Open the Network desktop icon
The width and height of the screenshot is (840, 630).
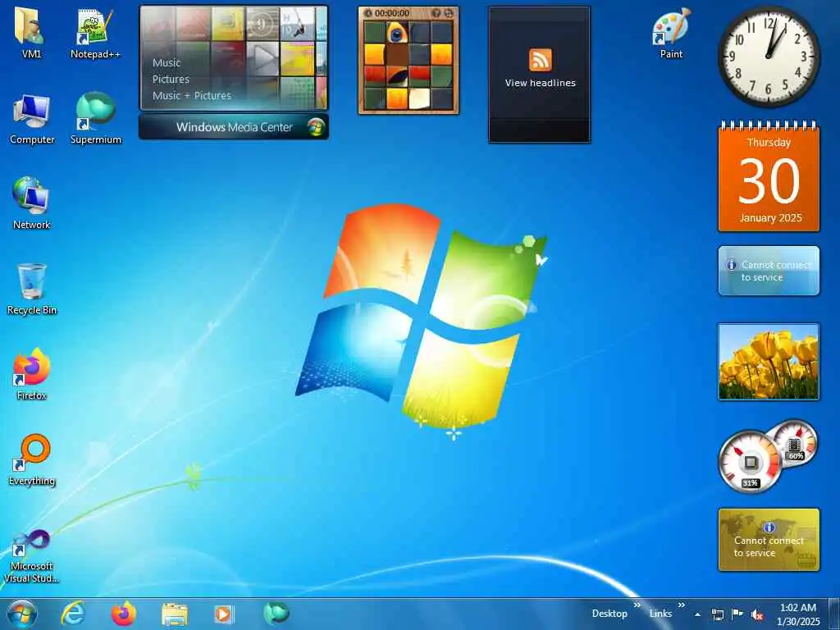tap(32, 203)
